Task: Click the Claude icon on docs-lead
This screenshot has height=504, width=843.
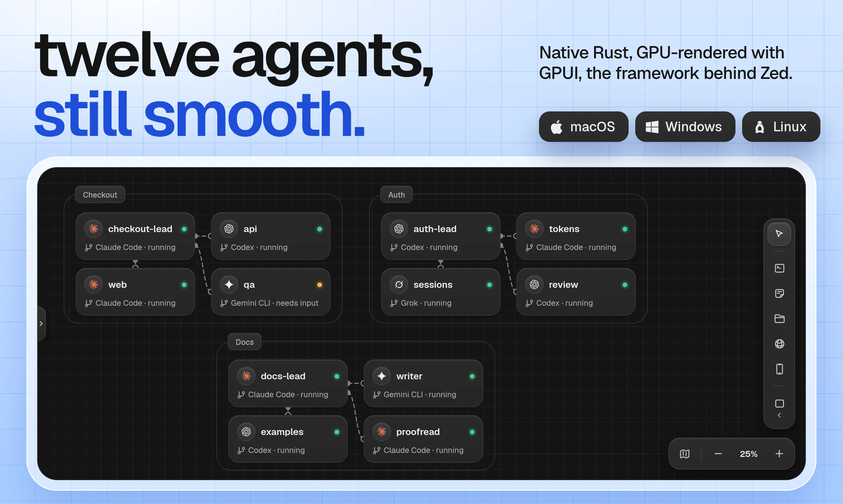Action: [x=246, y=376]
